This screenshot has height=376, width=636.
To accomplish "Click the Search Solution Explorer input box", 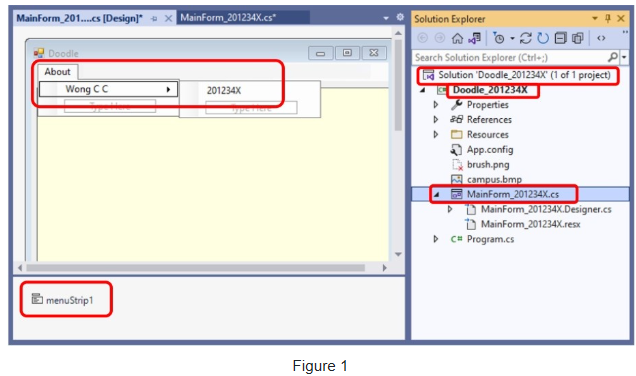I will [x=510, y=58].
